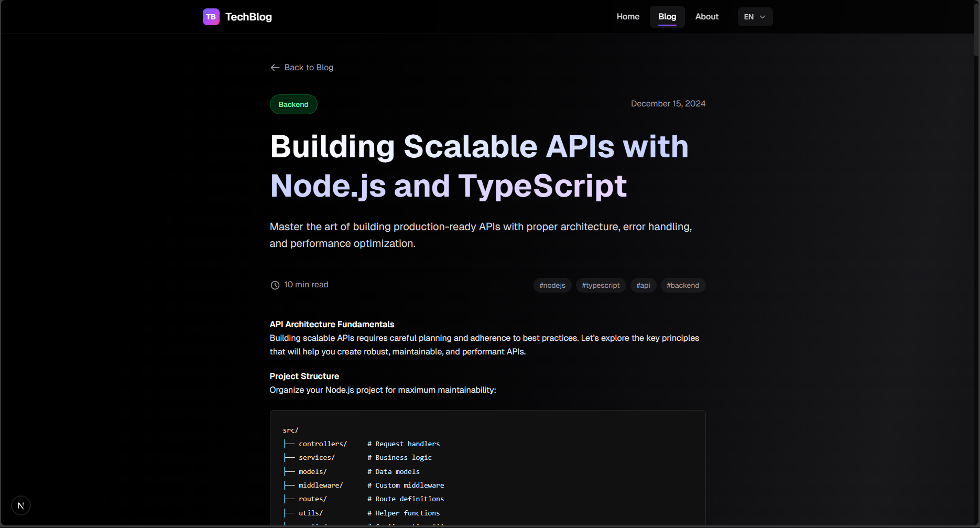Select the #nodejs tag
The height and width of the screenshot is (528, 980).
pyautogui.click(x=552, y=285)
